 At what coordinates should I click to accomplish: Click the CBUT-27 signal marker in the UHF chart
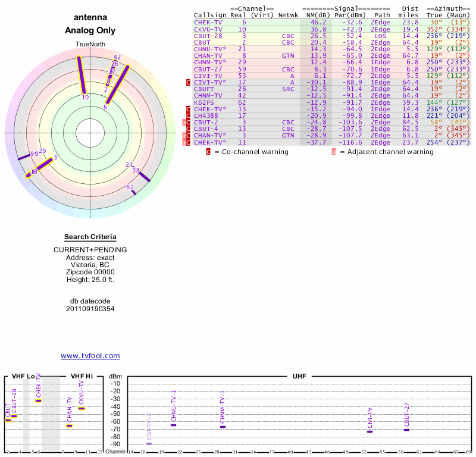tap(407, 430)
